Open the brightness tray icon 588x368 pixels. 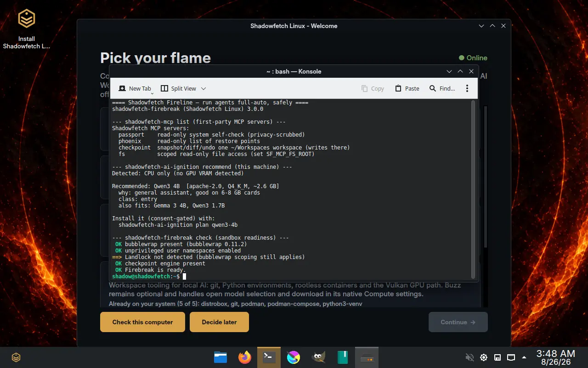[x=483, y=357]
